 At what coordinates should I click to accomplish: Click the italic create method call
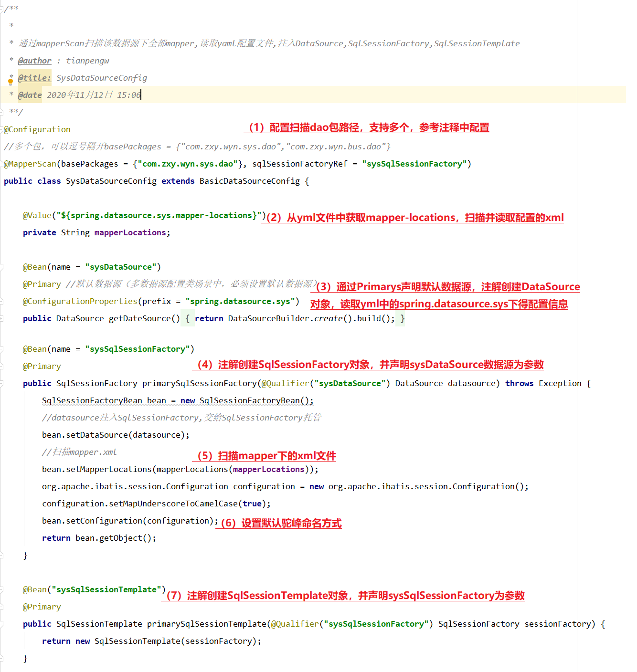pyautogui.click(x=329, y=318)
